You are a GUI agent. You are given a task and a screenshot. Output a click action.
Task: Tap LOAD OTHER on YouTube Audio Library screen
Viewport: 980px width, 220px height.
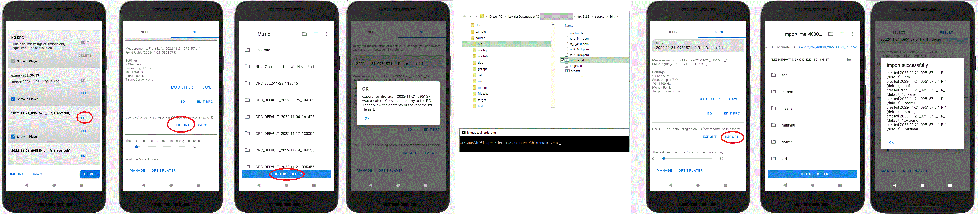click(x=182, y=88)
